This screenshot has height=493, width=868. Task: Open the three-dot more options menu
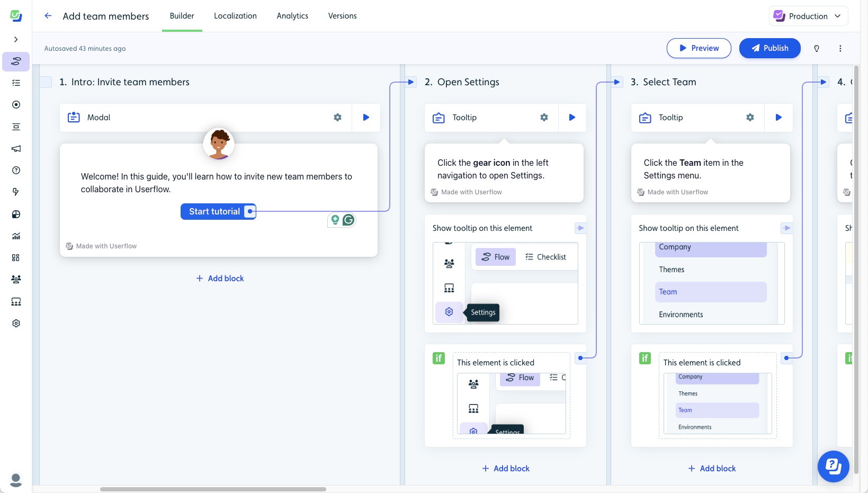point(840,48)
